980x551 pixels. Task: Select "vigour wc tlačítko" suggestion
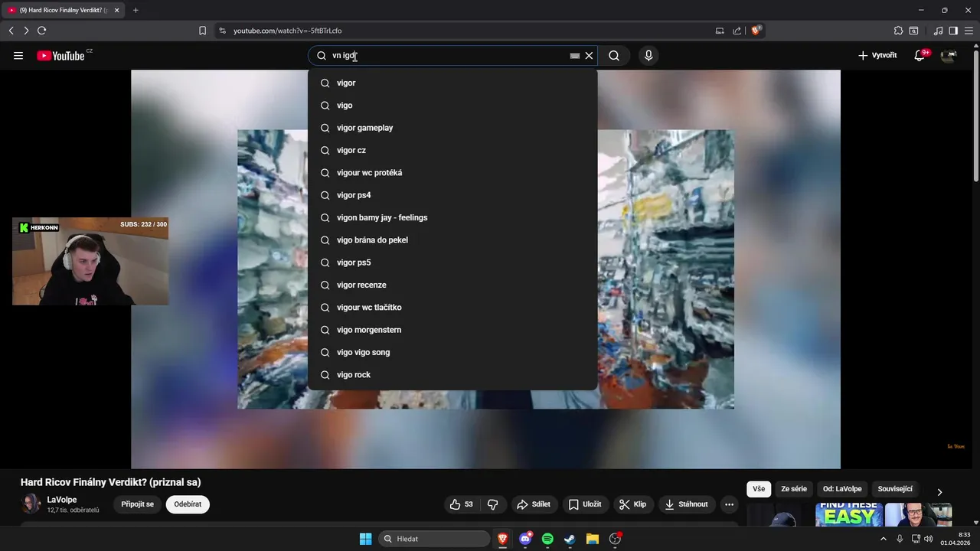coord(452,308)
